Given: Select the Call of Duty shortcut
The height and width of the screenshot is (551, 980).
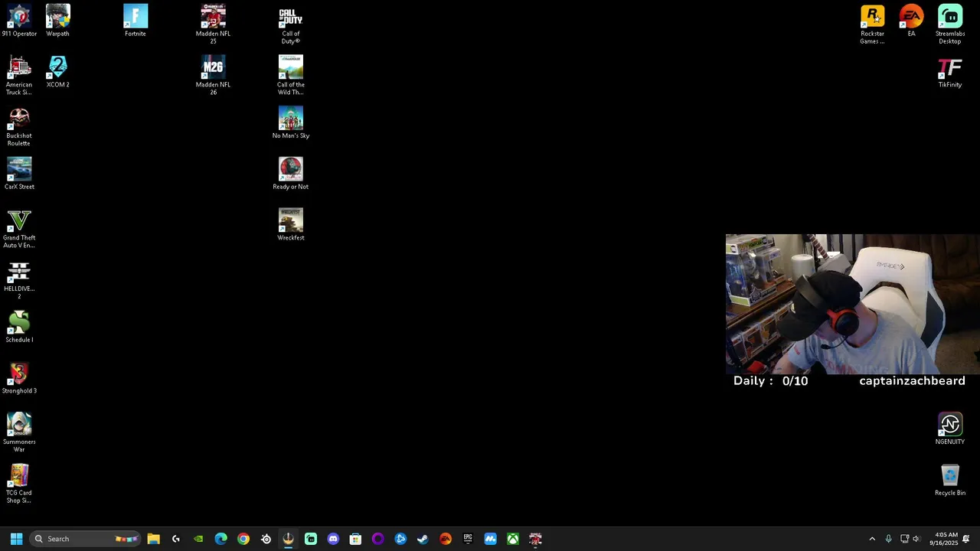Looking at the screenshot, I should (x=291, y=24).
